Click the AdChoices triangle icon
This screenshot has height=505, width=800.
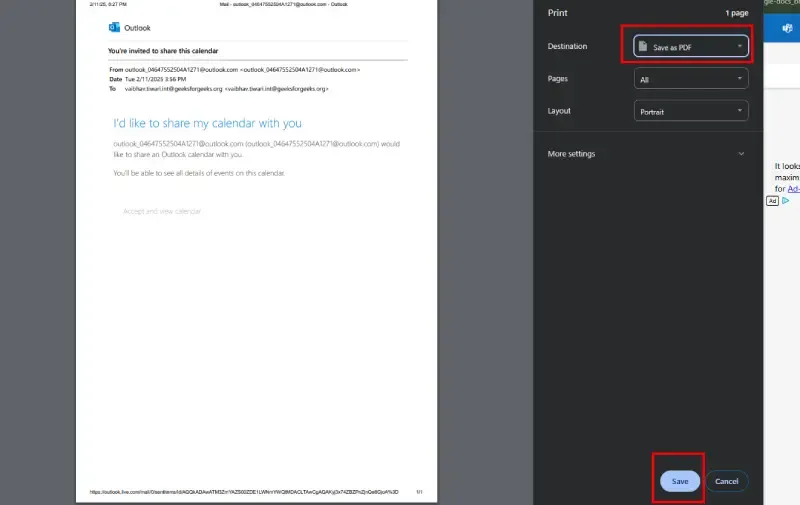click(x=786, y=200)
